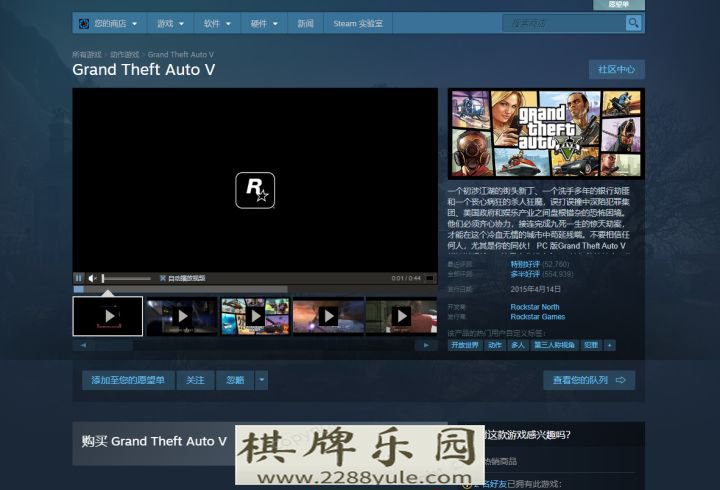Click the 关注 follow button
720x490 pixels.
pos(195,380)
